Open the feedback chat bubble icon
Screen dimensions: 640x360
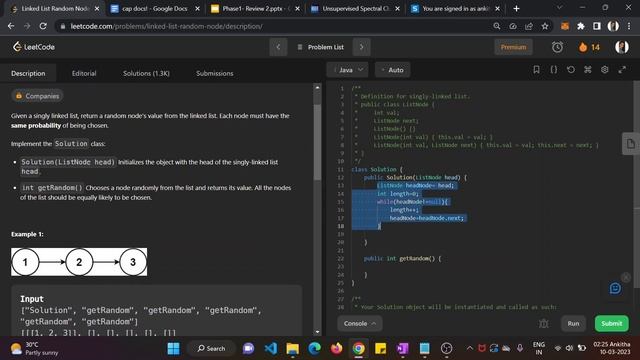pos(615,289)
